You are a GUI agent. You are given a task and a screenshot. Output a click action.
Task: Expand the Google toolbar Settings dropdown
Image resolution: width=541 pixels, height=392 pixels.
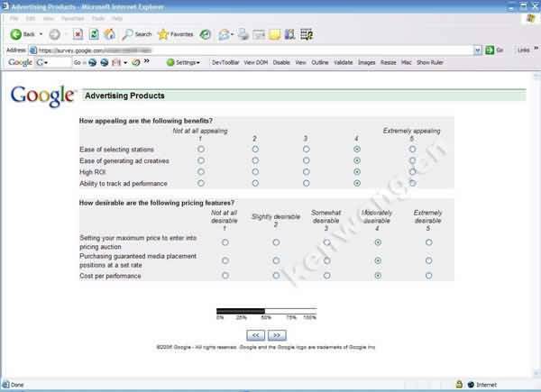186,63
